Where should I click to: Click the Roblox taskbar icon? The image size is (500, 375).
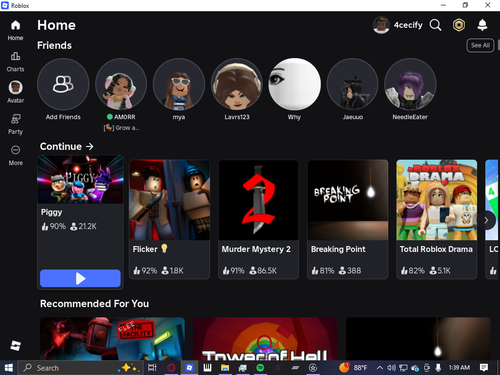[x=189, y=368]
